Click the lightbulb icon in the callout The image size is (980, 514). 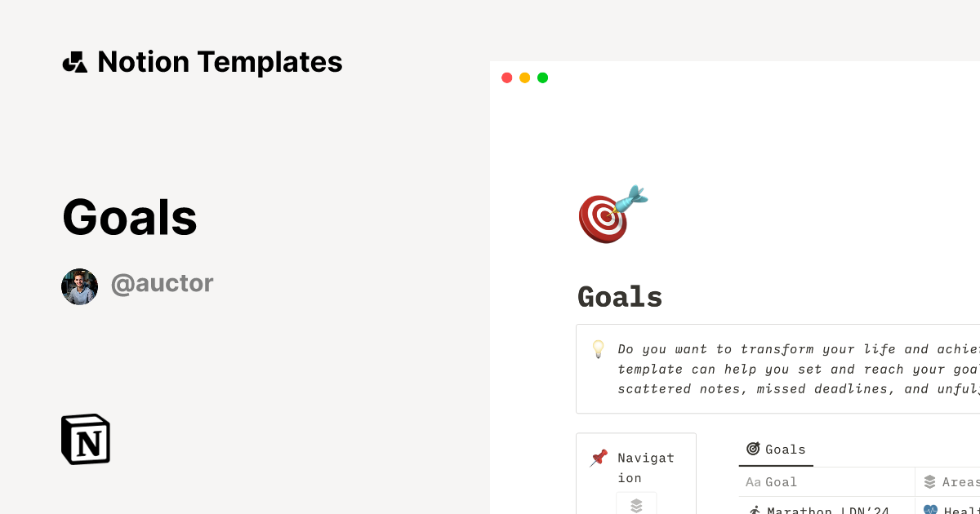[x=599, y=349]
